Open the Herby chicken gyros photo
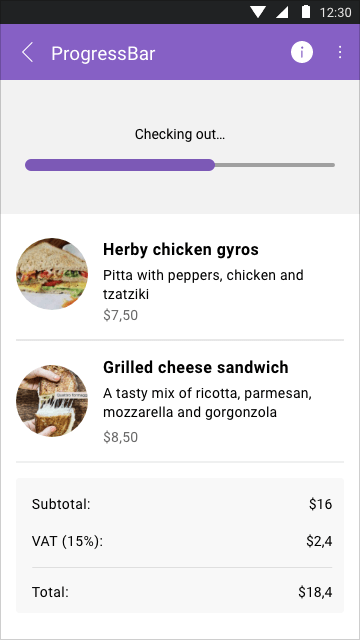360x640 pixels. pyautogui.click(x=52, y=273)
